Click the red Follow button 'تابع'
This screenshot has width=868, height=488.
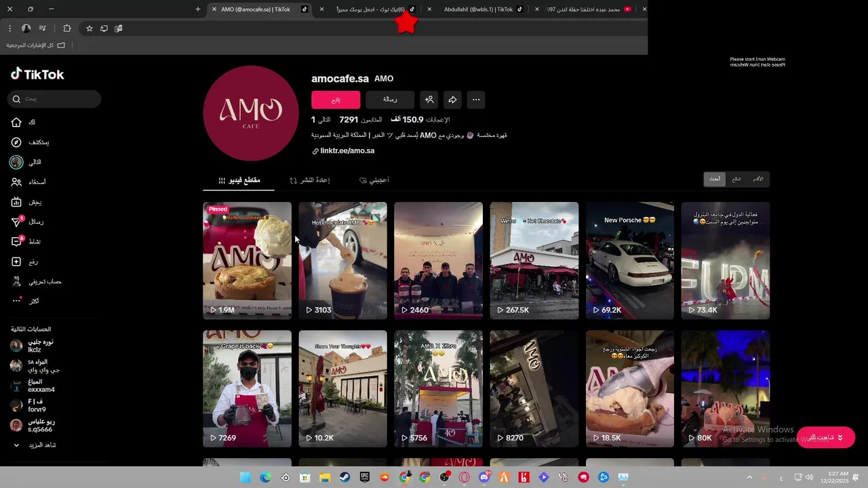(336, 100)
